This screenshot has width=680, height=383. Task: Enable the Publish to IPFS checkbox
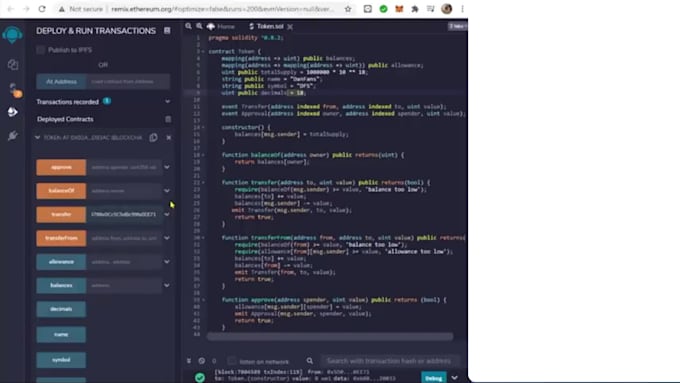[40, 50]
